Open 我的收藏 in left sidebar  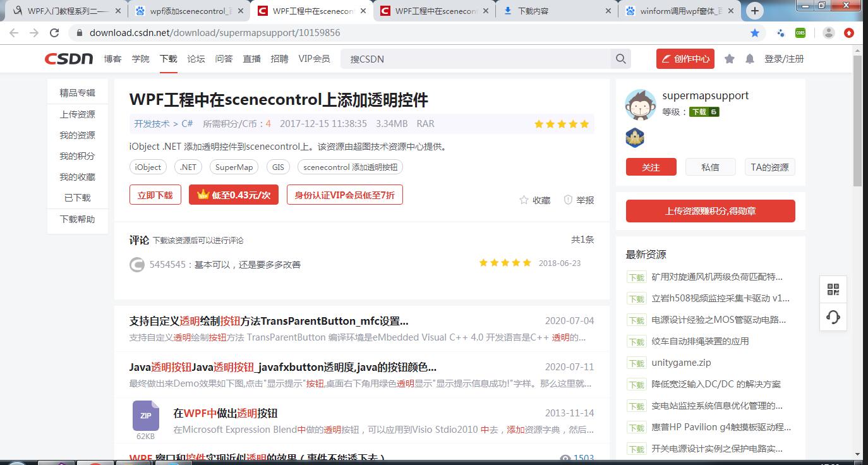click(78, 177)
